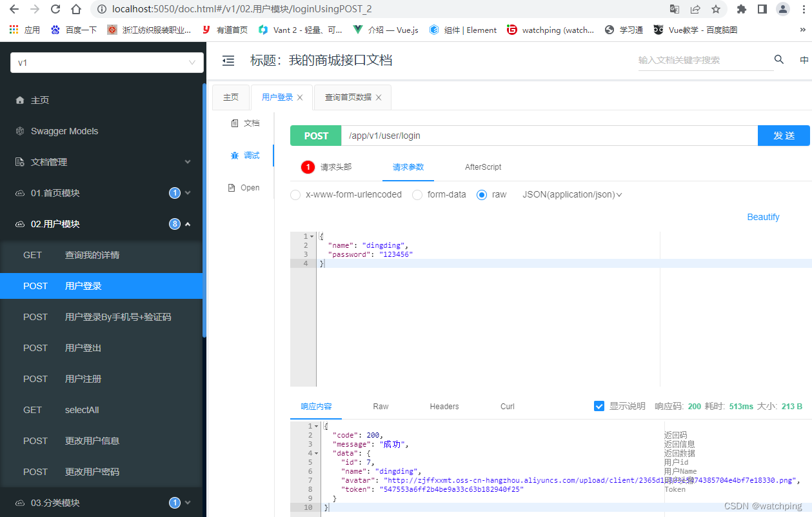Viewport: 812px width, 517px height.
Task: Open the JSON(application/json) content type dropdown
Action: click(572, 194)
